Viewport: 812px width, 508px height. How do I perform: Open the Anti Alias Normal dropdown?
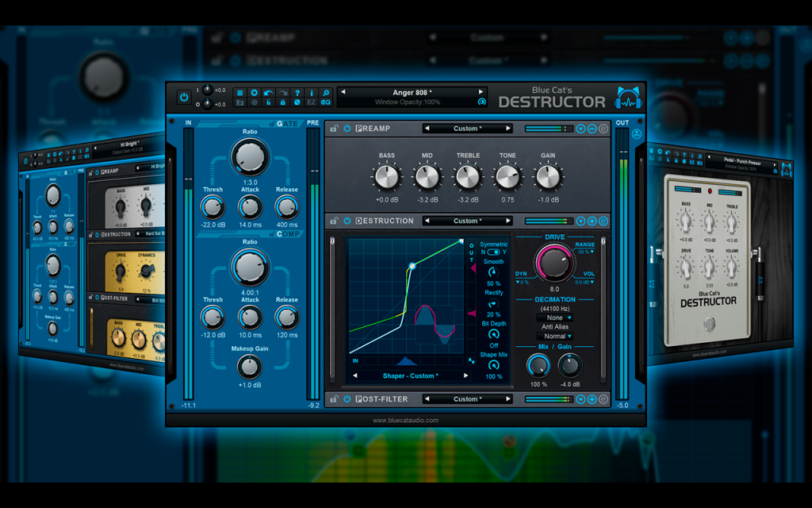click(x=554, y=337)
